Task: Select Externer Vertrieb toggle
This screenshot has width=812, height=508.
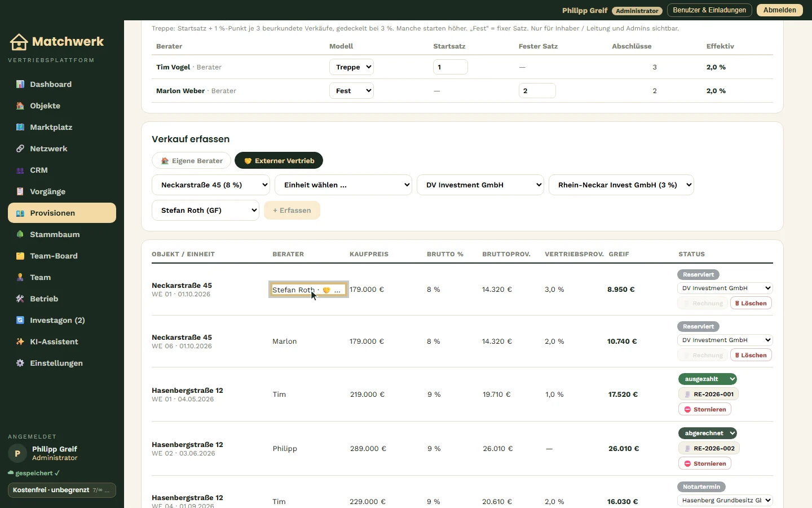Action: pos(279,160)
